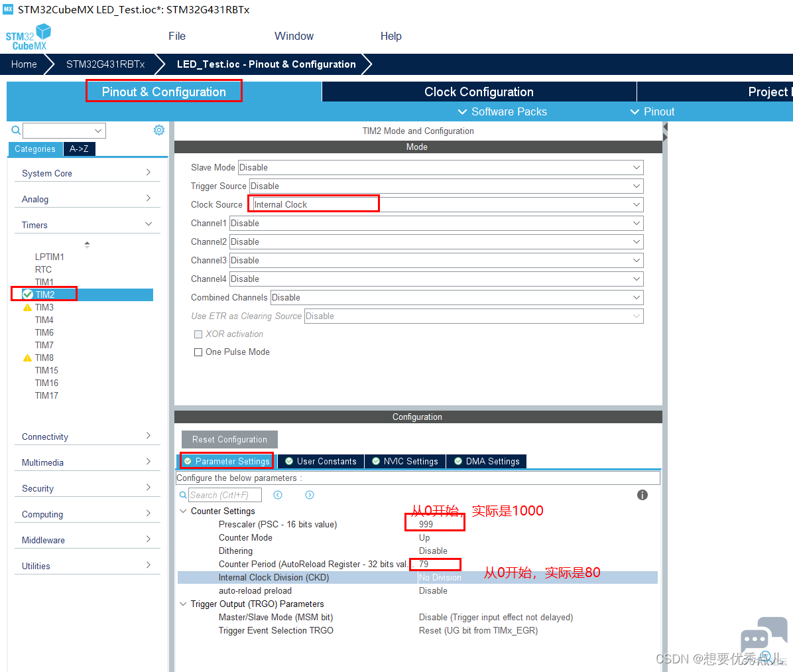Screen dimensions: 793x672
Task: Click the parameter search field
Action: click(x=225, y=495)
